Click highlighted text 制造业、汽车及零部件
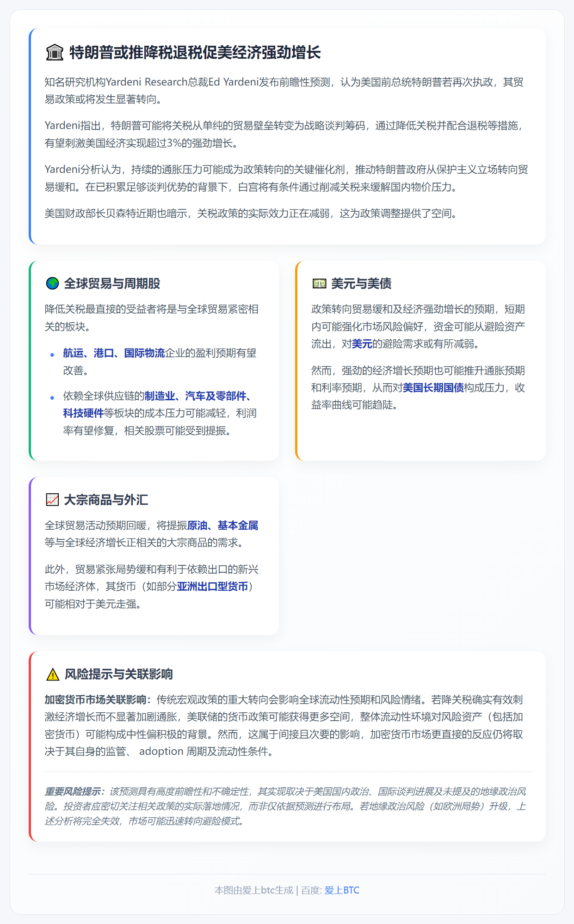This screenshot has width=574, height=924. [x=195, y=396]
